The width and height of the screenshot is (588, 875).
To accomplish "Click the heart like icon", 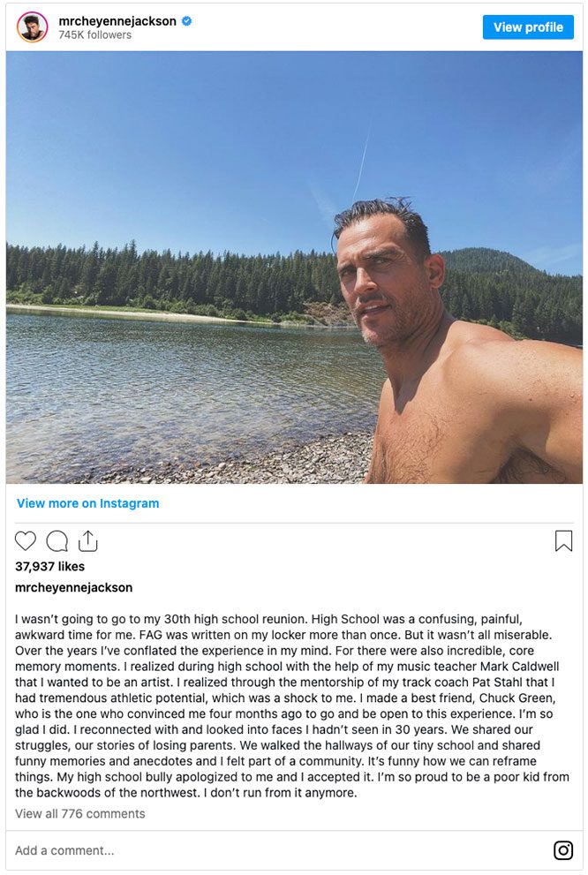I will click(x=25, y=540).
